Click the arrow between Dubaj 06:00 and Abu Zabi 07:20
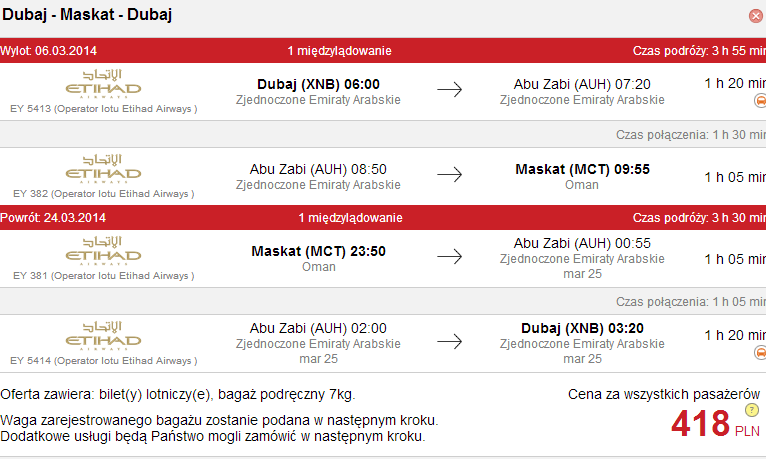This screenshot has width=766, height=459. coord(449,89)
